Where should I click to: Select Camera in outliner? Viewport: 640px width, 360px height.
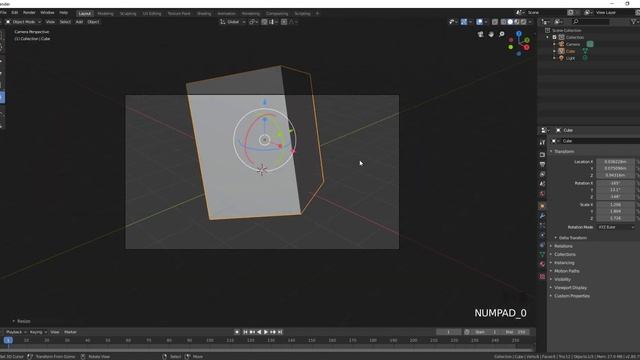point(573,44)
